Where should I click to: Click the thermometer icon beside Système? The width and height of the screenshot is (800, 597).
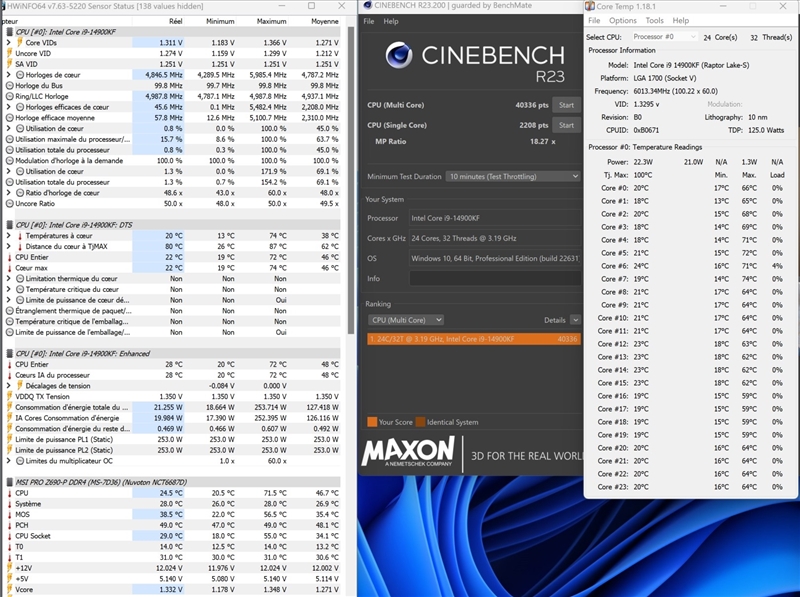click(x=9, y=503)
